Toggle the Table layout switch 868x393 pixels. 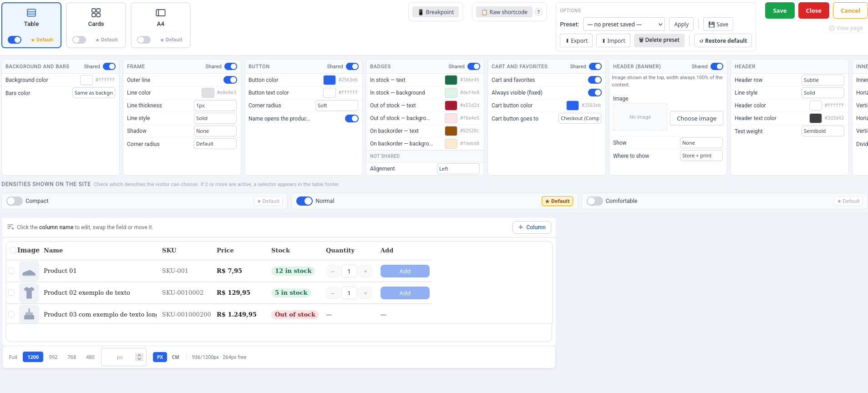[15, 40]
